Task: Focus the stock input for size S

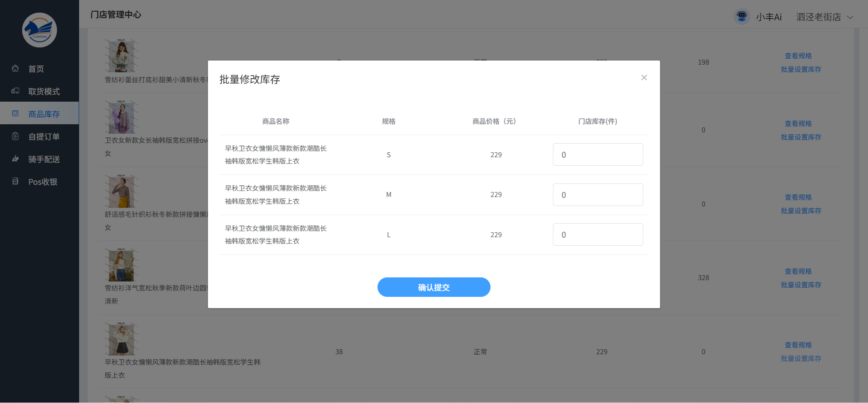Action: coord(598,155)
